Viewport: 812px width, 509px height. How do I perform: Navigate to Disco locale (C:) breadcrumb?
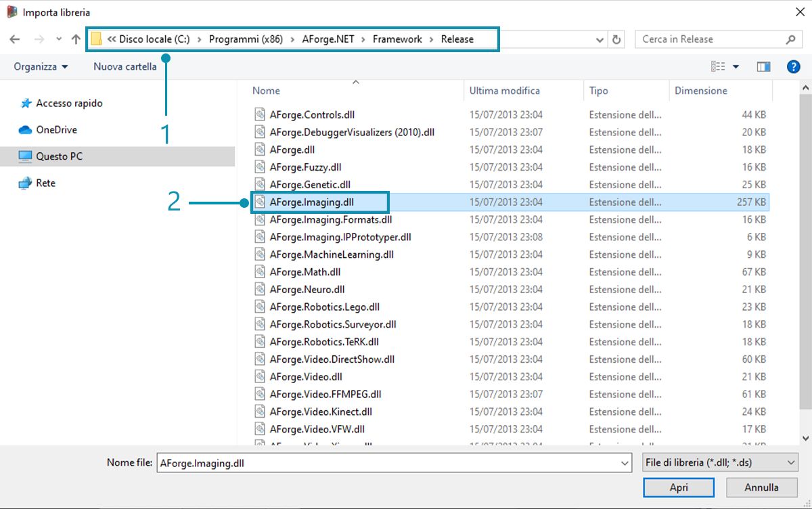154,39
